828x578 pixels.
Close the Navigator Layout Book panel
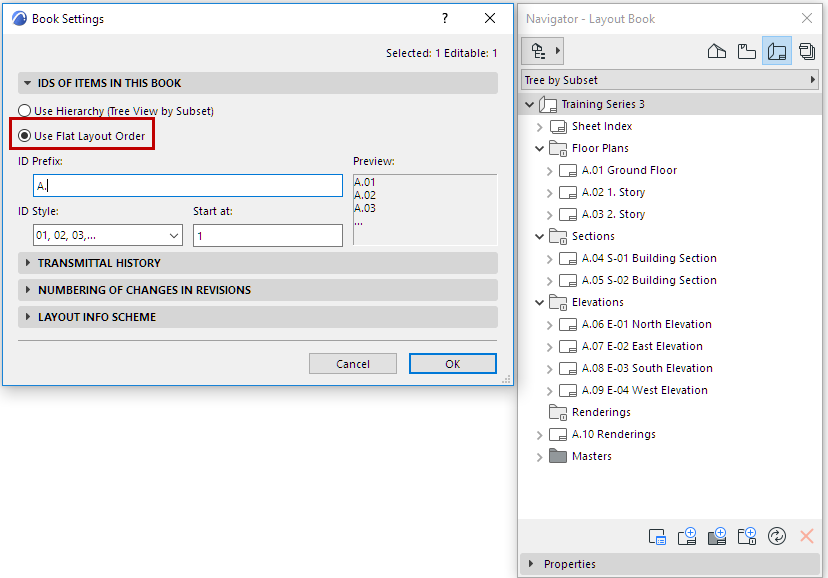[x=806, y=18]
